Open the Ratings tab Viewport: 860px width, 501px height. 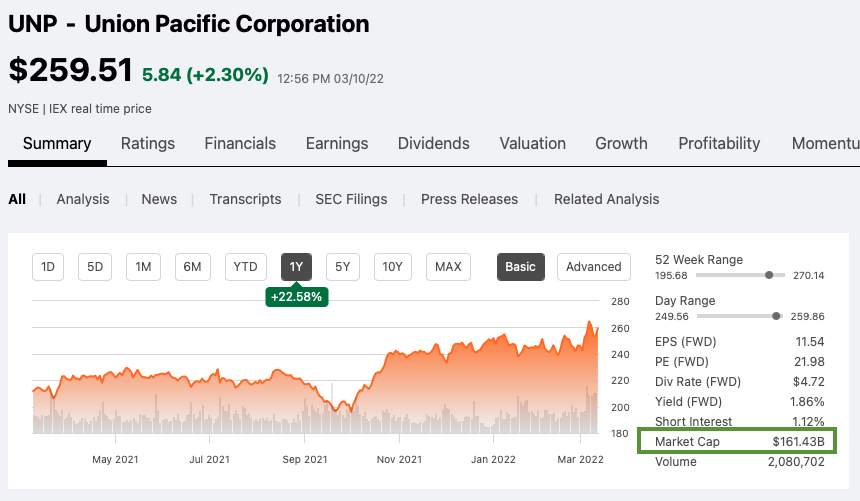[148, 143]
